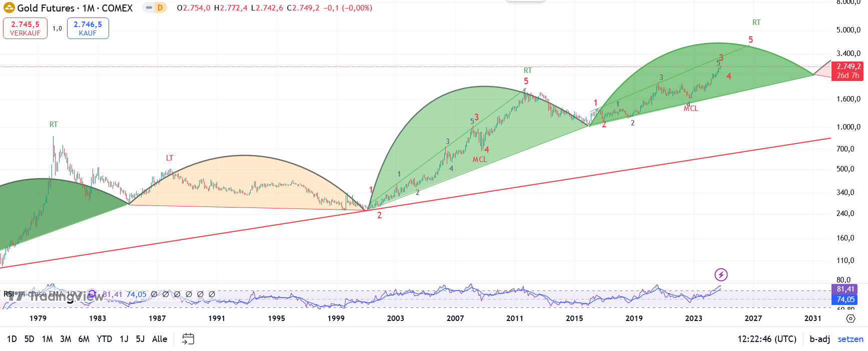868x351 pixels.
Task: Click the red 2.749,2 current price label
Action: [x=848, y=71]
